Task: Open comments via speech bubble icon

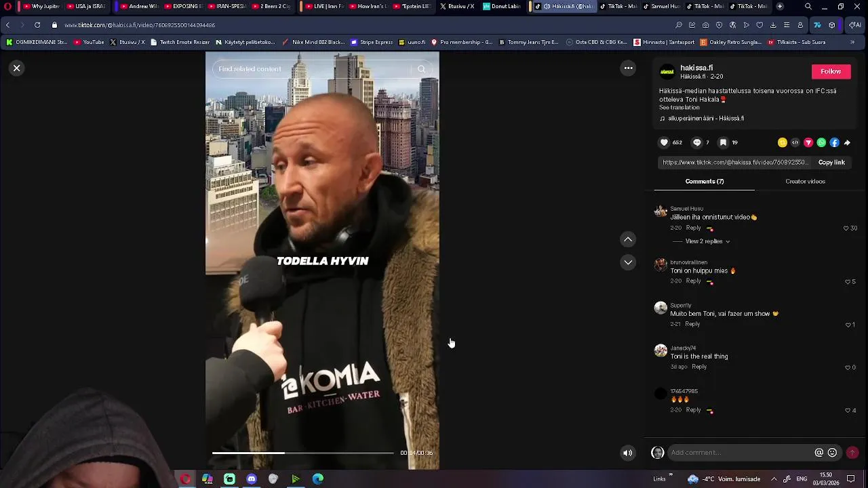Action: pos(696,142)
